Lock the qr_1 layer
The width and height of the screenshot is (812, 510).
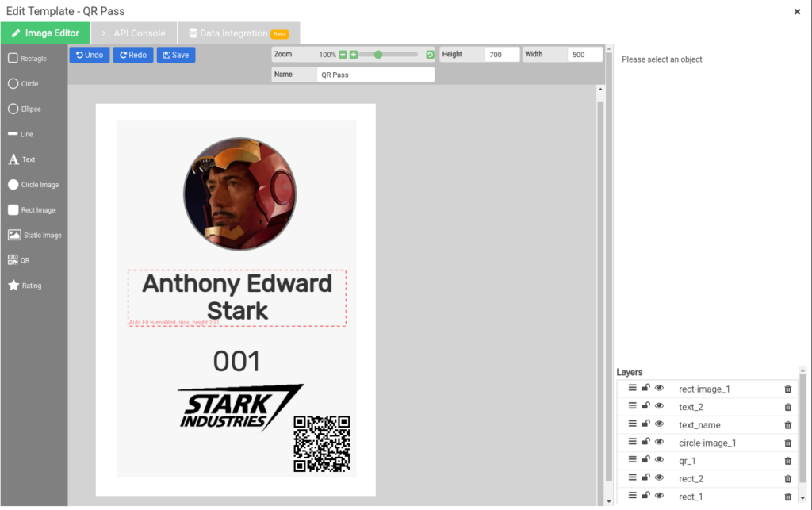point(645,459)
